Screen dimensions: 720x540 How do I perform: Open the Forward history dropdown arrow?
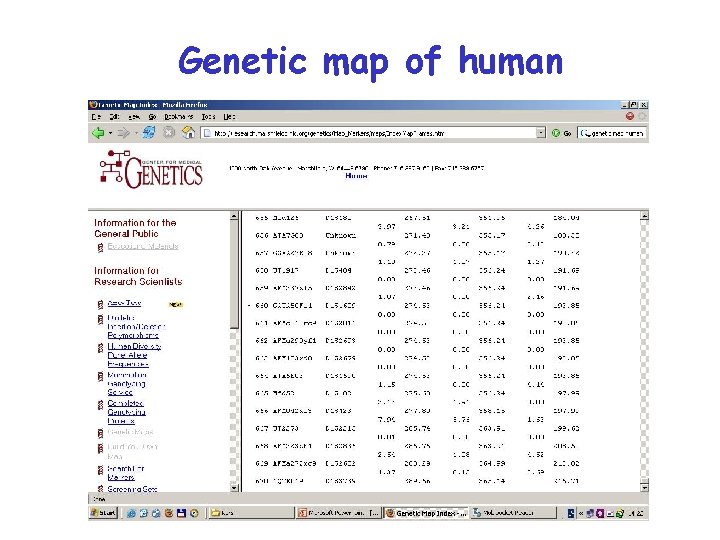[135, 134]
